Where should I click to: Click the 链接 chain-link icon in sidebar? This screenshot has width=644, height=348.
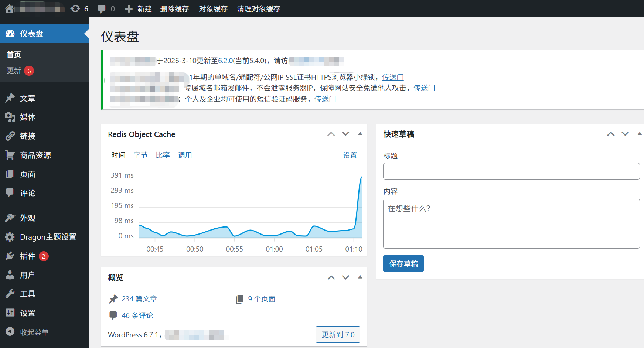(10, 136)
